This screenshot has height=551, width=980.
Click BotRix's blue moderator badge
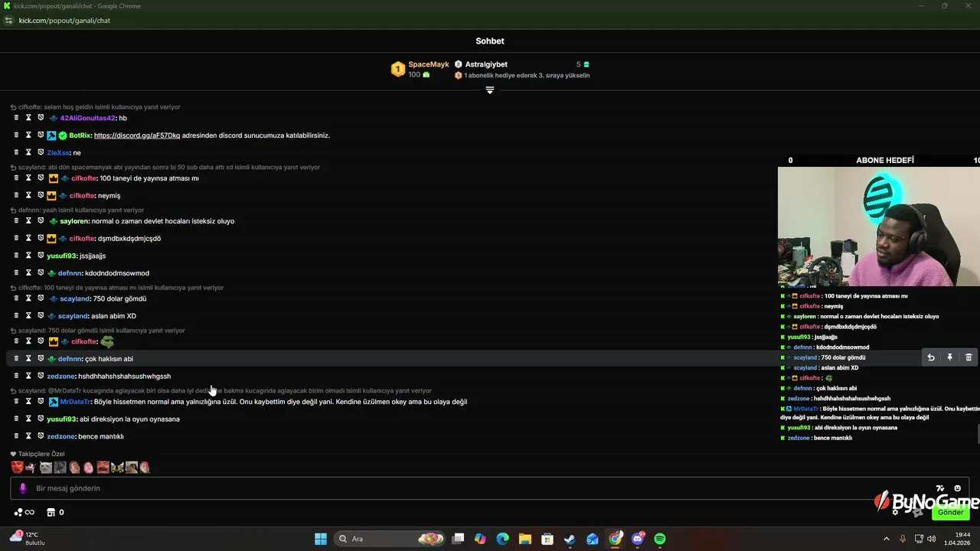tap(51, 135)
